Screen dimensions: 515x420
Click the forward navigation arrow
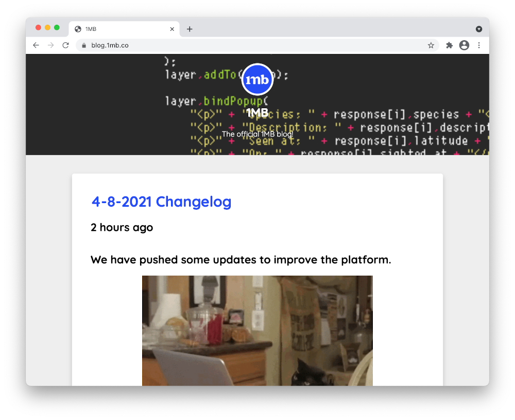click(x=50, y=45)
